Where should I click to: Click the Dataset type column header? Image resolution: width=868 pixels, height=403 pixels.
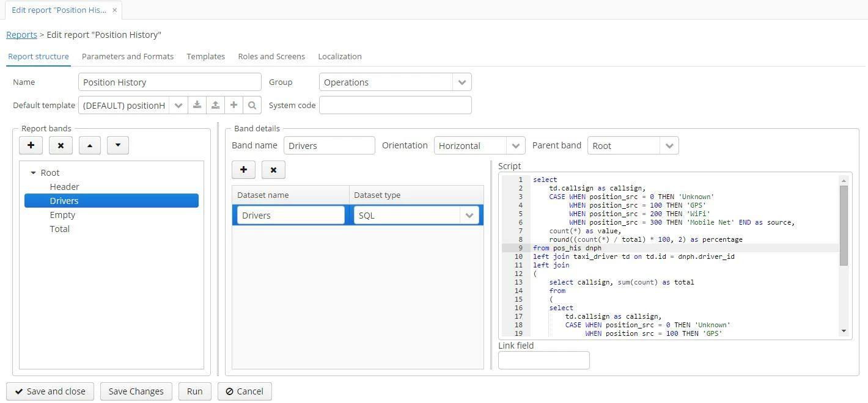(416, 195)
